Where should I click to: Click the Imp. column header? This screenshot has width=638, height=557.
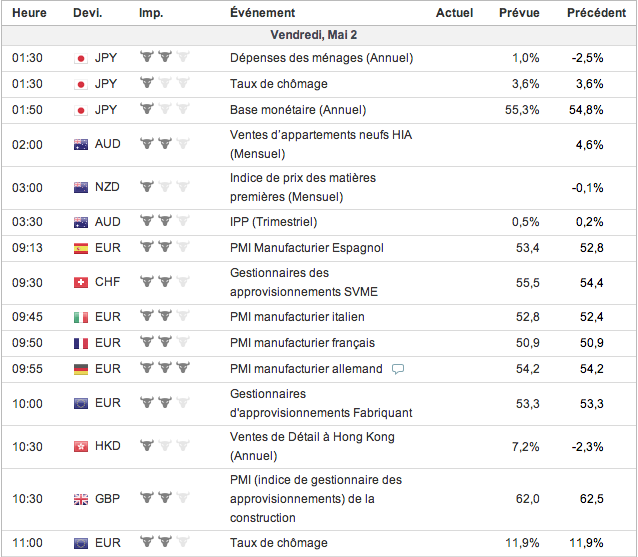[x=152, y=13]
